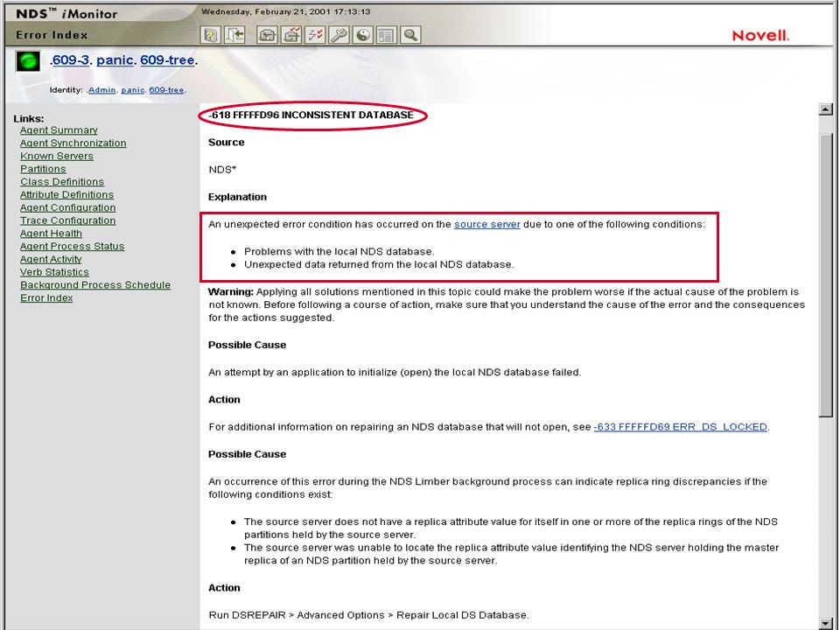Click the Error Index page title

(x=52, y=35)
